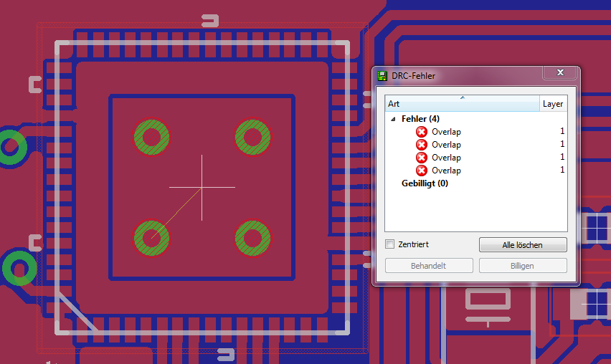Screen dimensions: 611x364
Task: Sort errors by the Art column header
Action: 462,104
